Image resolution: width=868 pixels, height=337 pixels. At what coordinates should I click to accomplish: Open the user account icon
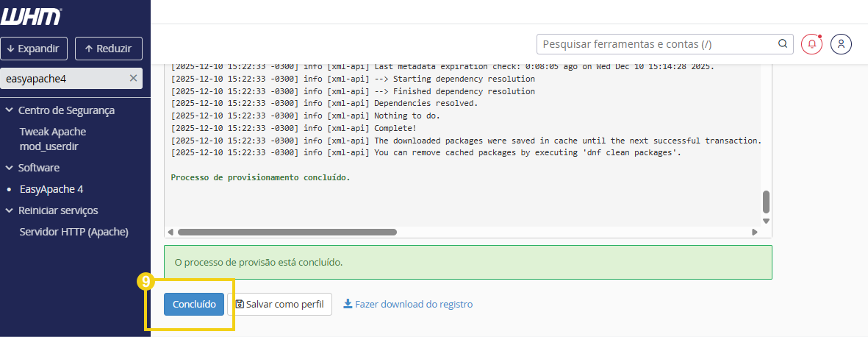tap(841, 44)
